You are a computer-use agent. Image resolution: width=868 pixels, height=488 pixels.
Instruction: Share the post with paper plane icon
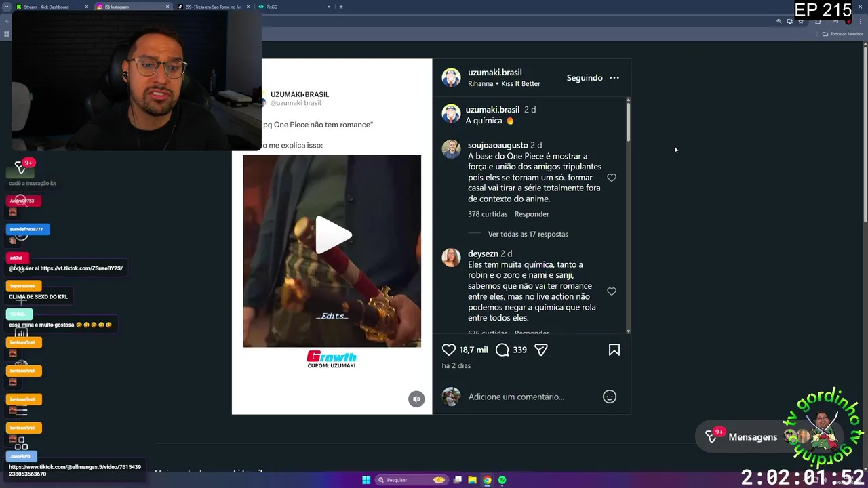tap(540, 350)
